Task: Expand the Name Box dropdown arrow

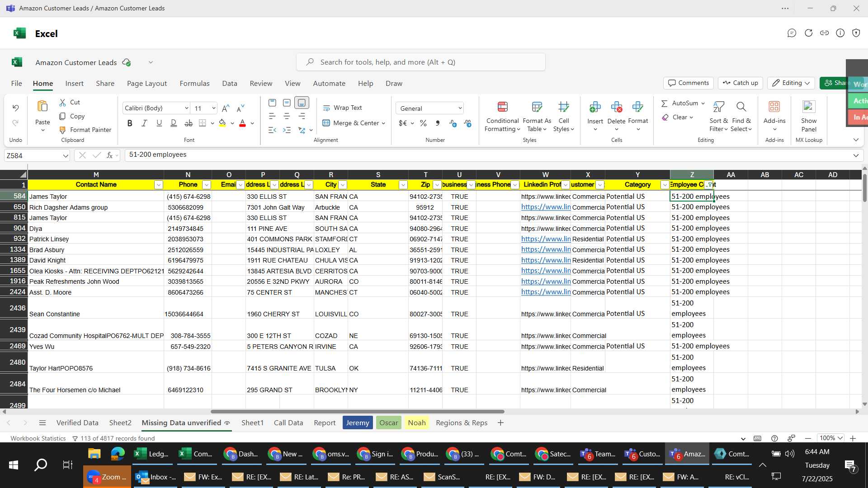Action: pos(66,156)
